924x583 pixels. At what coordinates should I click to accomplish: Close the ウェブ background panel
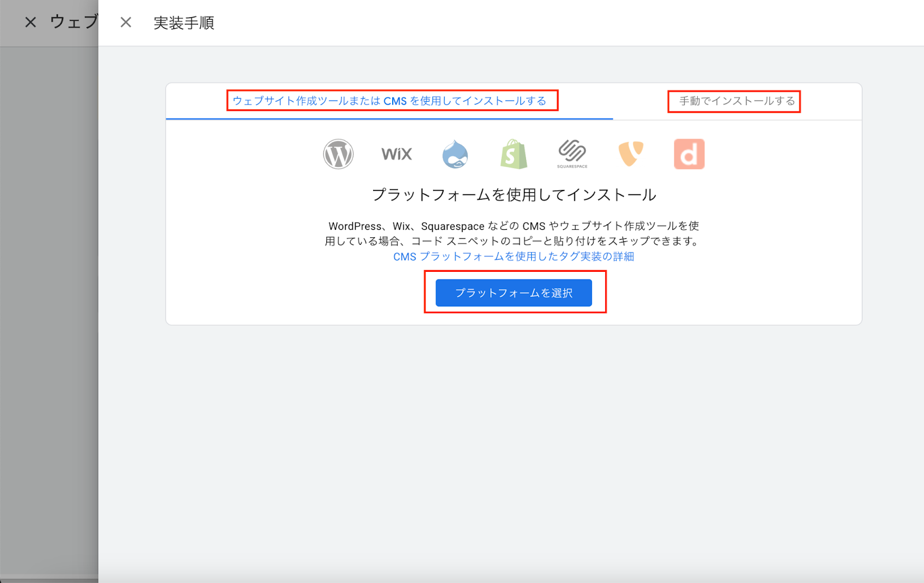[31, 23]
